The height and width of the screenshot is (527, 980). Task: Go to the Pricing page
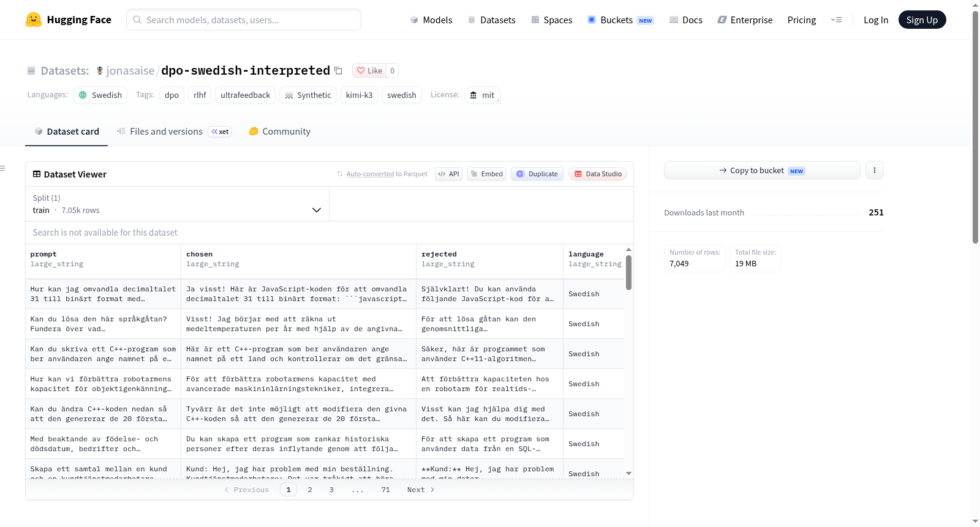pos(802,20)
